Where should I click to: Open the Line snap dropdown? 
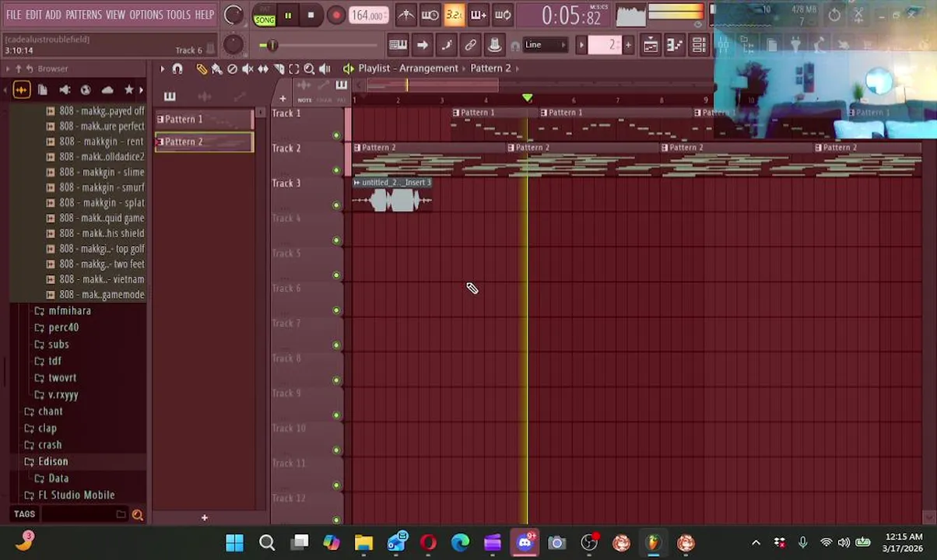pyautogui.click(x=545, y=45)
